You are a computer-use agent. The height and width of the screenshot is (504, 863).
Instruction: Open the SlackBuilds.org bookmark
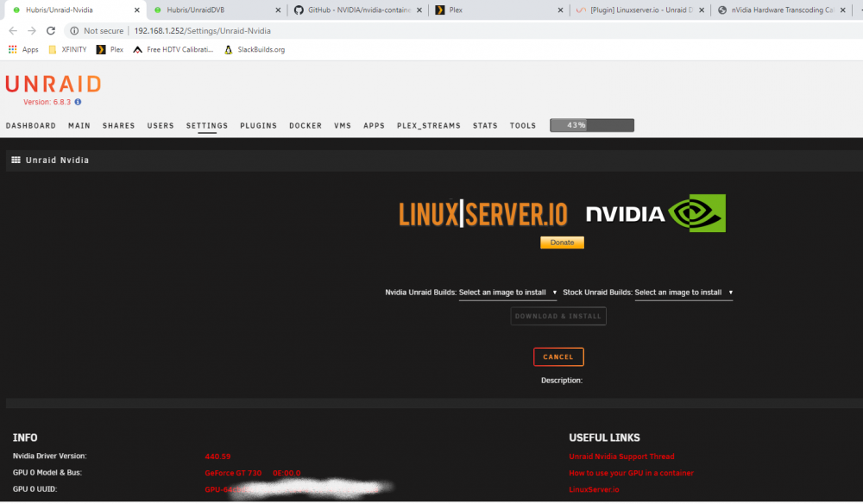coord(255,49)
